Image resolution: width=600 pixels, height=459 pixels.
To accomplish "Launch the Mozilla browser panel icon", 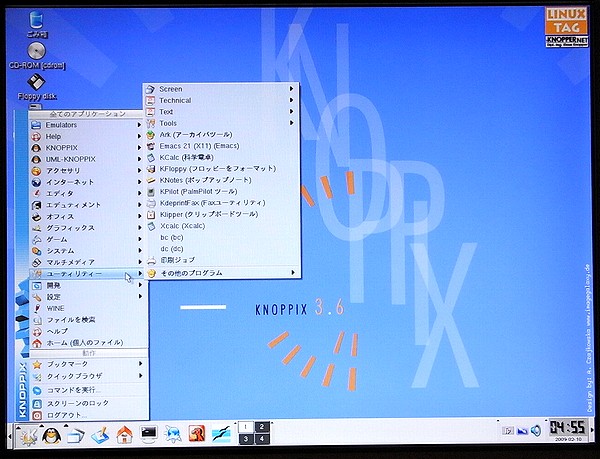I will click(x=197, y=435).
